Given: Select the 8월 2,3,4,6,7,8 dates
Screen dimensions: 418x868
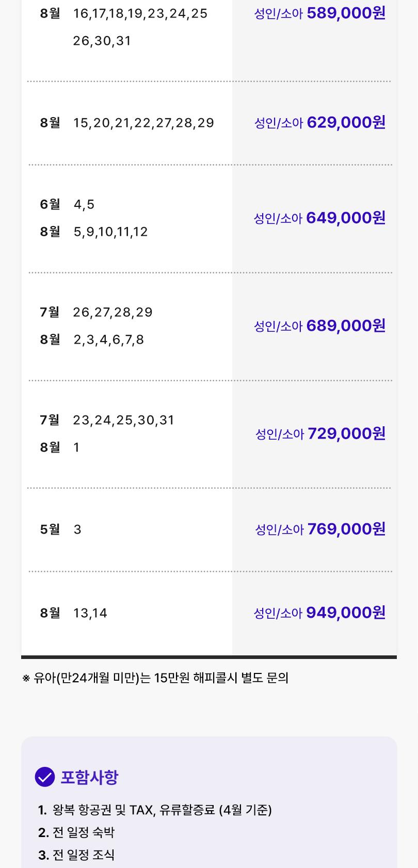Looking at the screenshot, I should (92, 340).
